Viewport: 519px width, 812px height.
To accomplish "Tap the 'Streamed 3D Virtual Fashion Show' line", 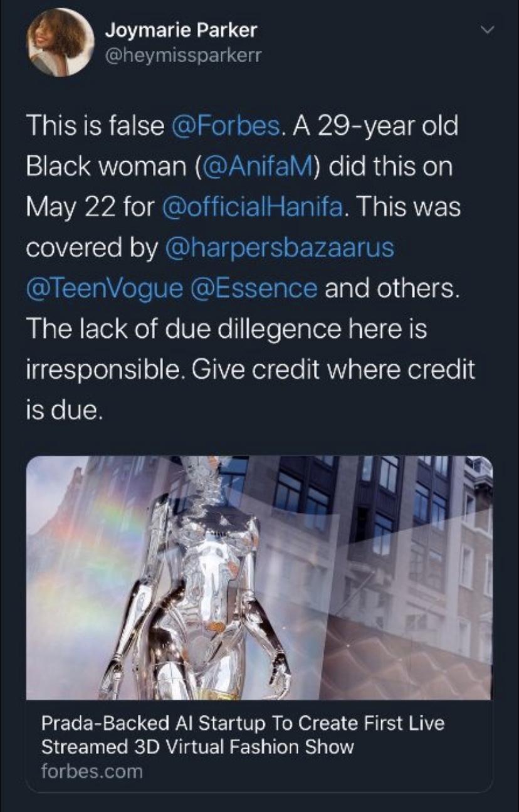I will [x=197, y=746].
